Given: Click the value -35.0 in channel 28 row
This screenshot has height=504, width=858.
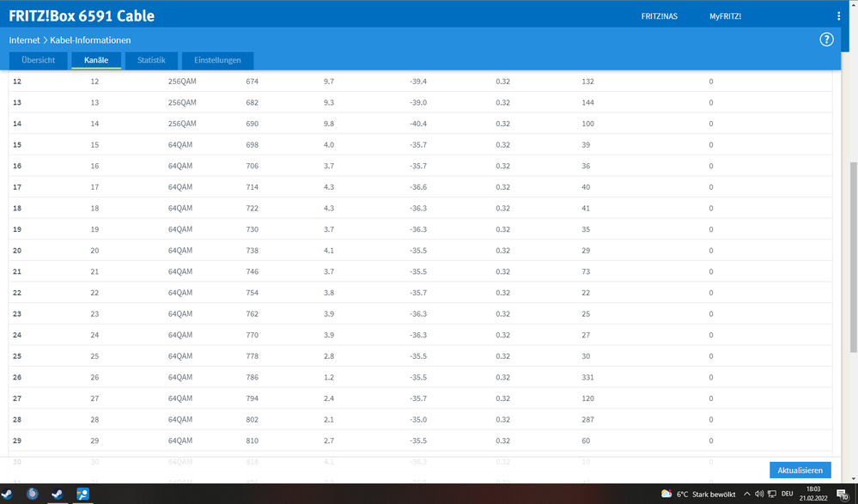Looking at the screenshot, I should 418,420.
